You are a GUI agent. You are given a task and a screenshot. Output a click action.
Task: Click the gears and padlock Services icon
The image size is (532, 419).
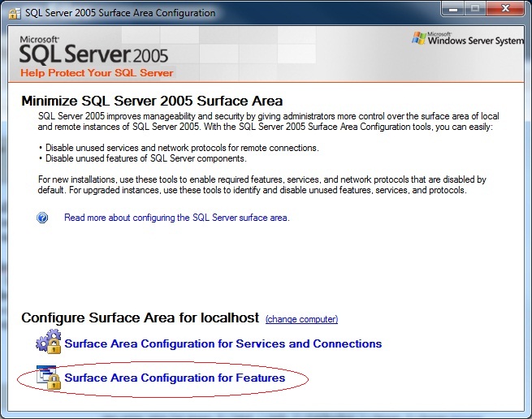coord(49,342)
